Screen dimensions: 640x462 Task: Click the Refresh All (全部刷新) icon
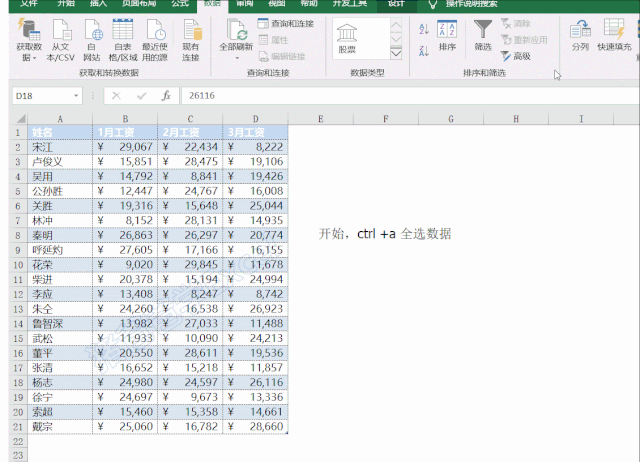(x=236, y=29)
